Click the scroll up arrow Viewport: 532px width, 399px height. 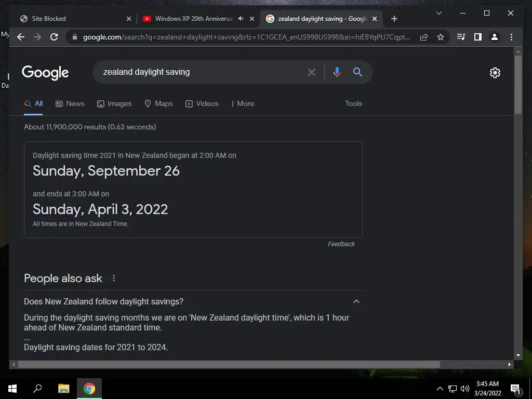[x=518, y=52]
